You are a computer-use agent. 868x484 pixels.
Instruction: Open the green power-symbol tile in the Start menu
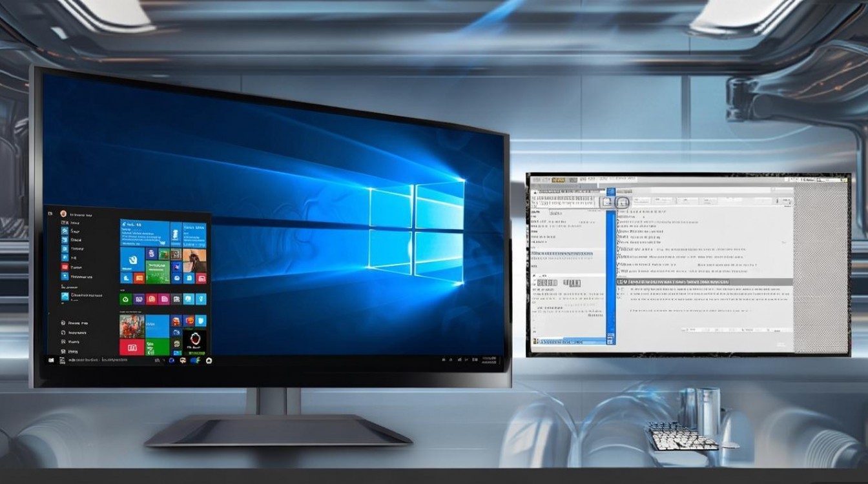tap(126, 299)
